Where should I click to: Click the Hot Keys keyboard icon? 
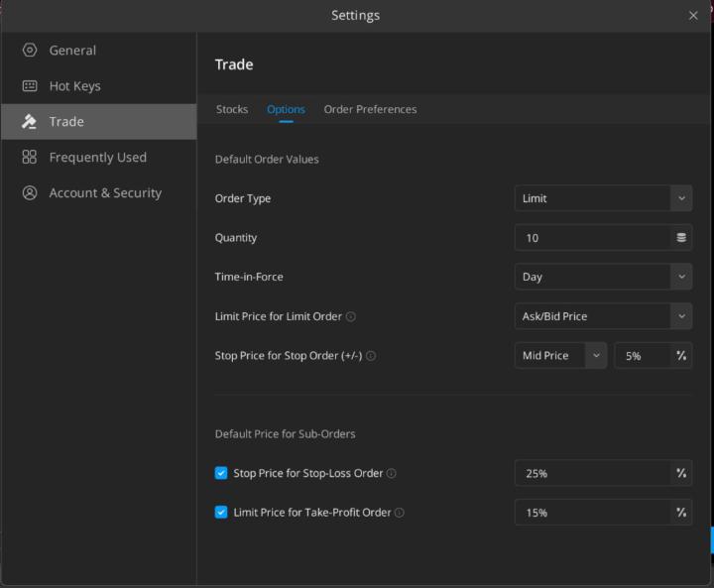pyautogui.click(x=30, y=86)
